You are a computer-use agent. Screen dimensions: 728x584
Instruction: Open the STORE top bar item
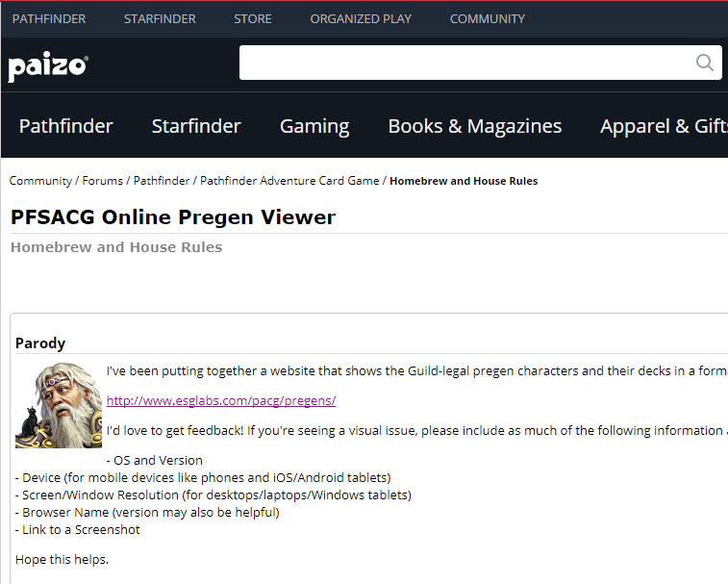click(x=253, y=19)
